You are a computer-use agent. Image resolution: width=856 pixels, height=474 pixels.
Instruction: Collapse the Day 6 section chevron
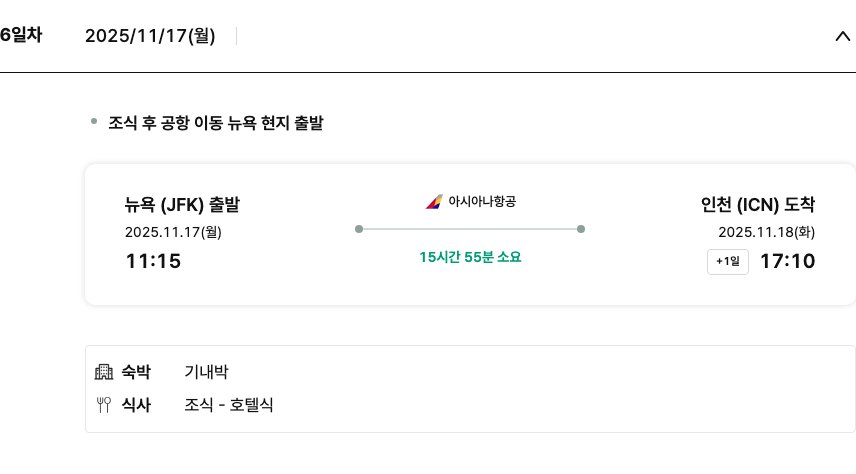841,37
